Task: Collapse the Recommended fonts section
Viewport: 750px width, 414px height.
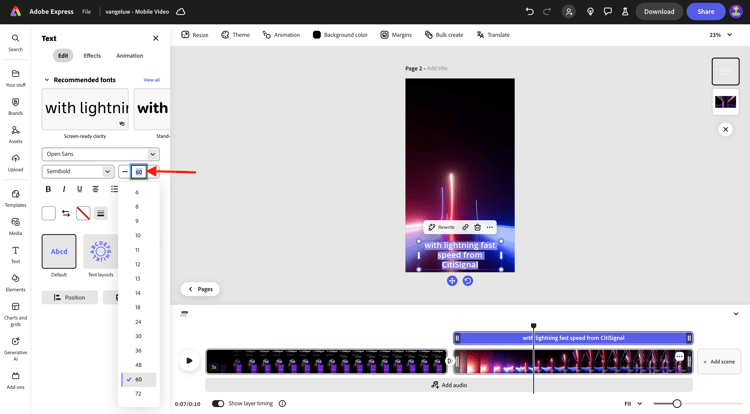Action: [46, 80]
